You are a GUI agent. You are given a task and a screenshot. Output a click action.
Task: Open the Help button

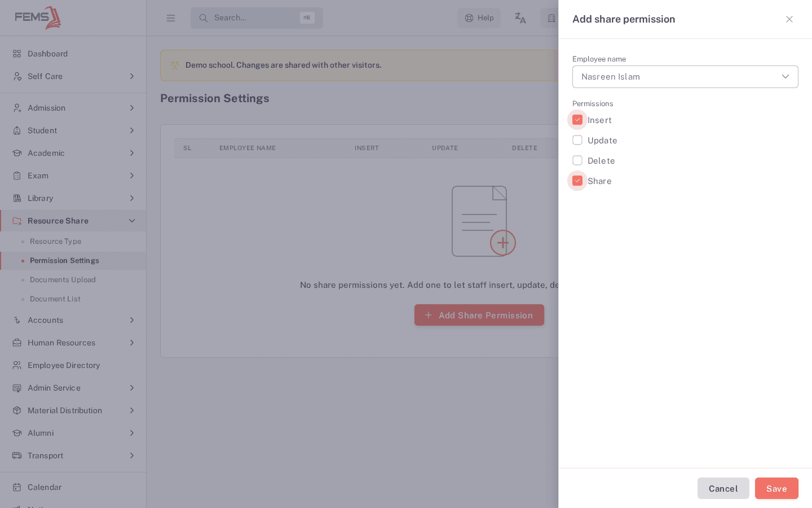click(479, 18)
